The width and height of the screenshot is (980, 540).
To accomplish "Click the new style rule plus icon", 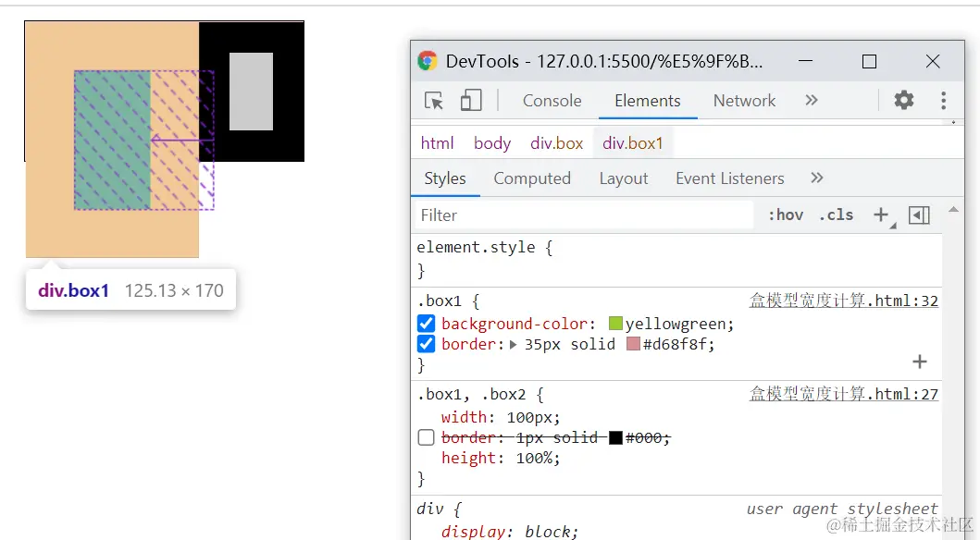I will (x=881, y=215).
